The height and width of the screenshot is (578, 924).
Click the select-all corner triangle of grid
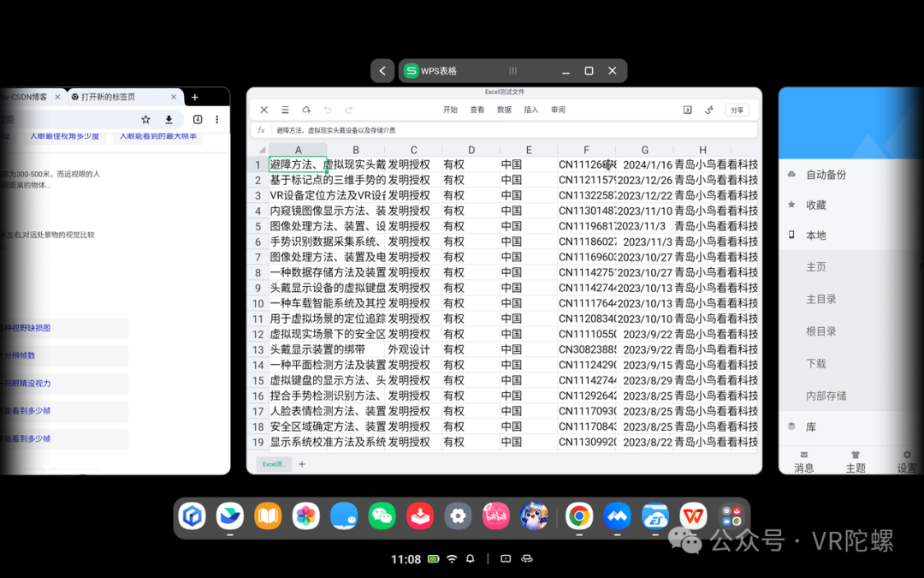click(x=263, y=151)
